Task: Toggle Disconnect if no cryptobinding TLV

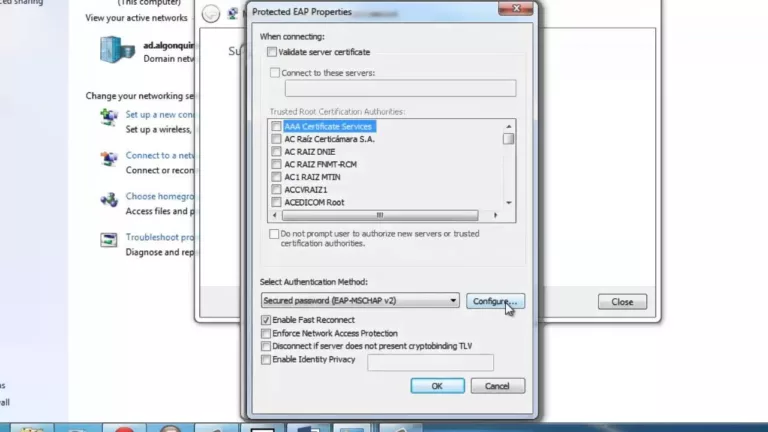Action: tap(266, 346)
